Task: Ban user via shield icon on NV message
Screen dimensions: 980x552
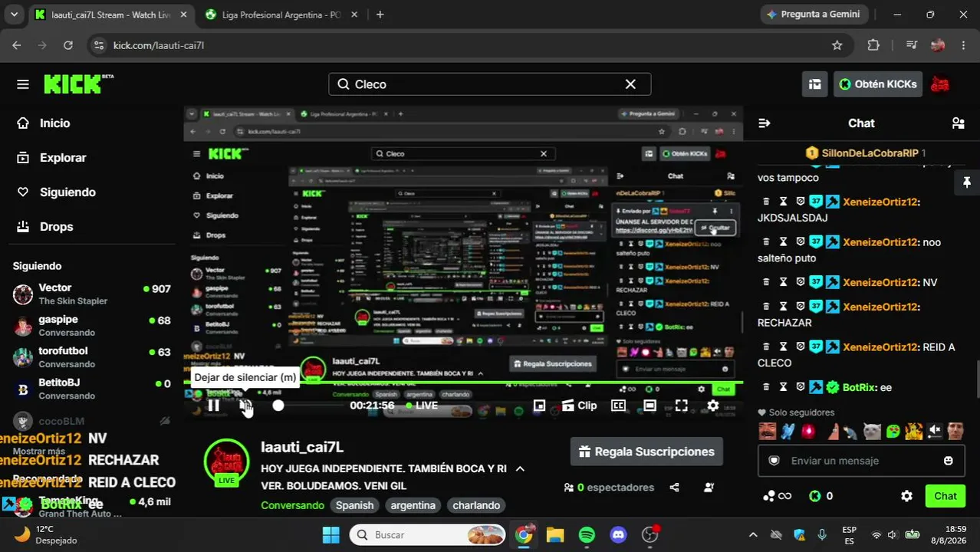Action: 800,282
